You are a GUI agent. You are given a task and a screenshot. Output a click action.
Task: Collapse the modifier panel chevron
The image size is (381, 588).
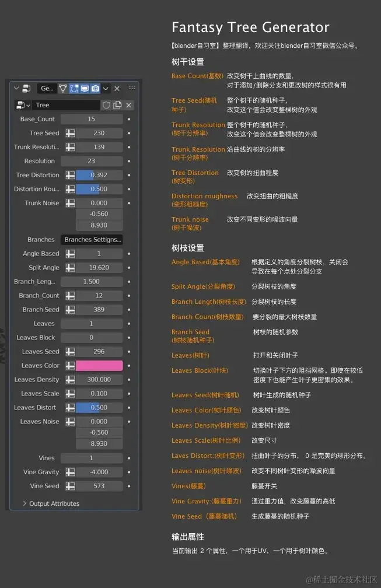(x=16, y=88)
